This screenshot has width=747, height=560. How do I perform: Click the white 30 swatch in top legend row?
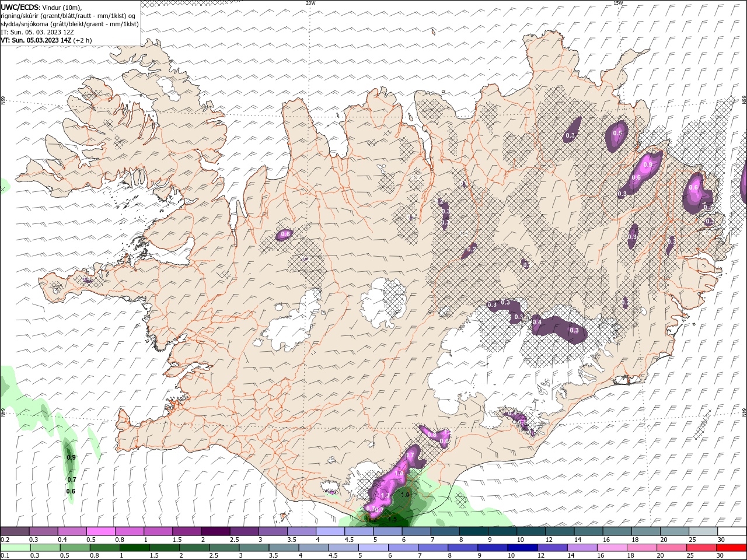731,531
